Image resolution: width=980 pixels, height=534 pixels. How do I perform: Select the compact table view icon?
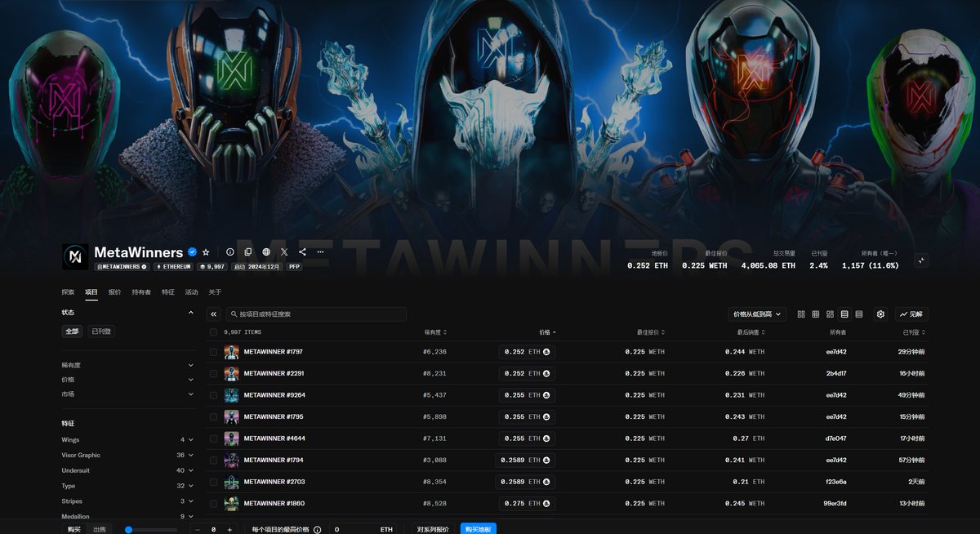click(859, 314)
